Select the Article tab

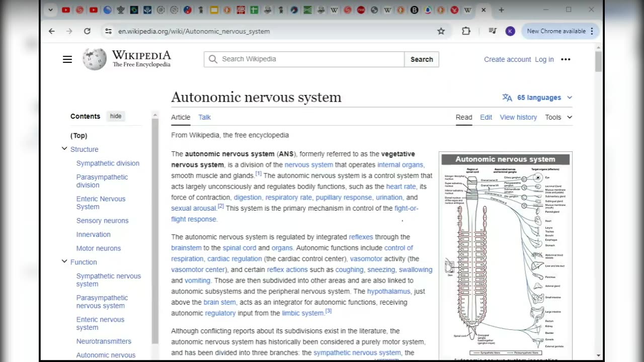click(181, 117)
